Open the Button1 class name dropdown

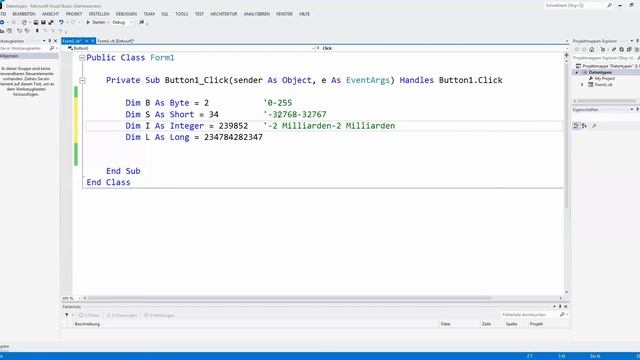click(x=313, y=48)
